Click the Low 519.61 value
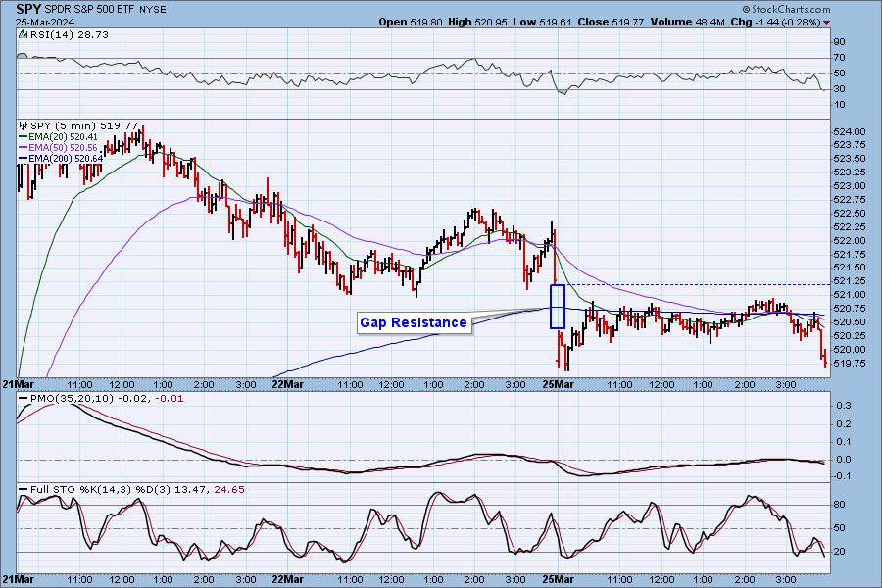 click(x=542, y=22)
